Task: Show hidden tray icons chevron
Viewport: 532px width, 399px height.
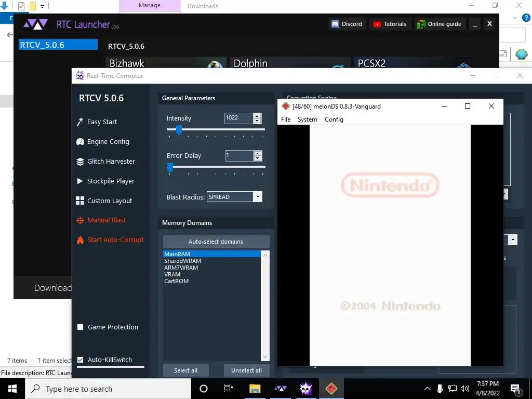Action: (x=428, y=389)
